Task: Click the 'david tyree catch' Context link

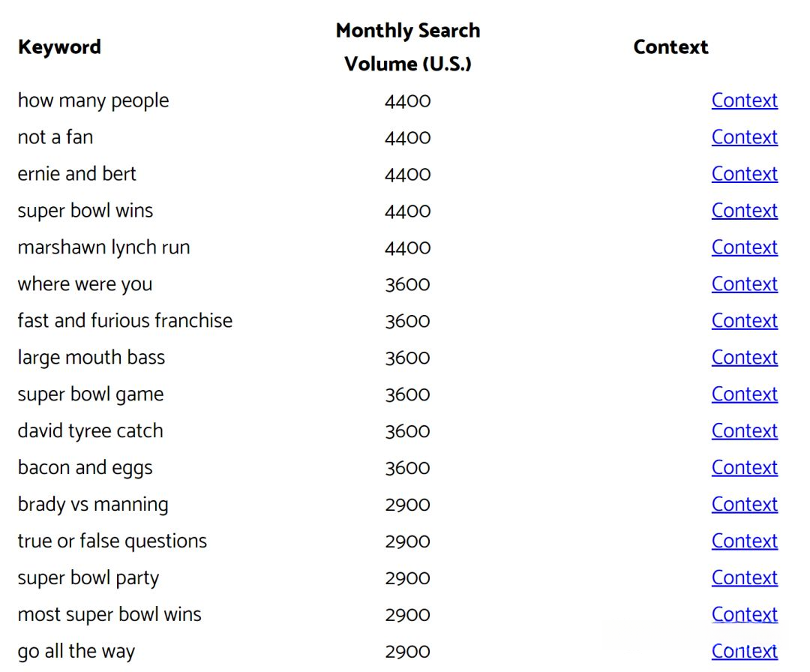Action: click(x=744, y=431)
